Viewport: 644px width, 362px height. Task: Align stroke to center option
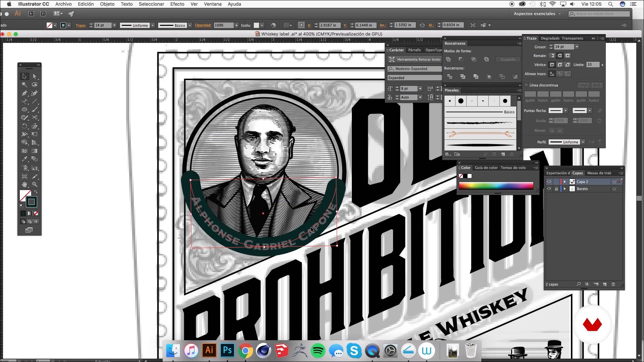[552, 74]
